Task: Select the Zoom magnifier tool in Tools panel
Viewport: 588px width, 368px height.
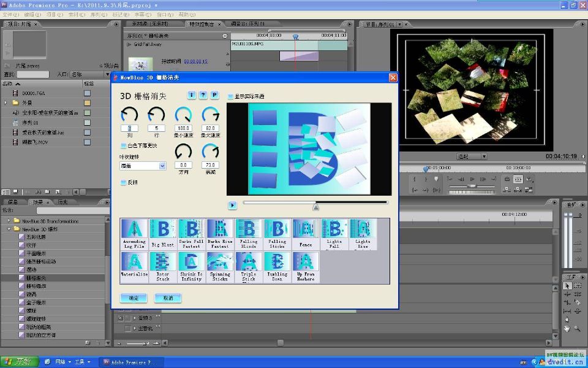Action: pos(578,329)
